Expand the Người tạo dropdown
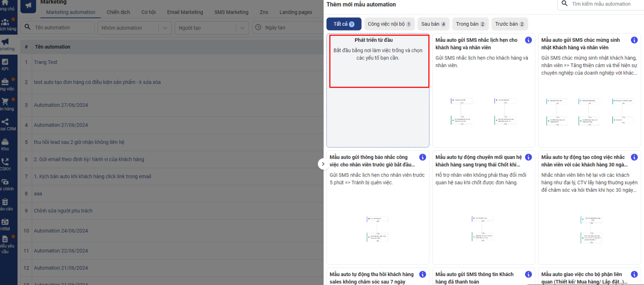This screenshot has width=644, height=285. 242,28
